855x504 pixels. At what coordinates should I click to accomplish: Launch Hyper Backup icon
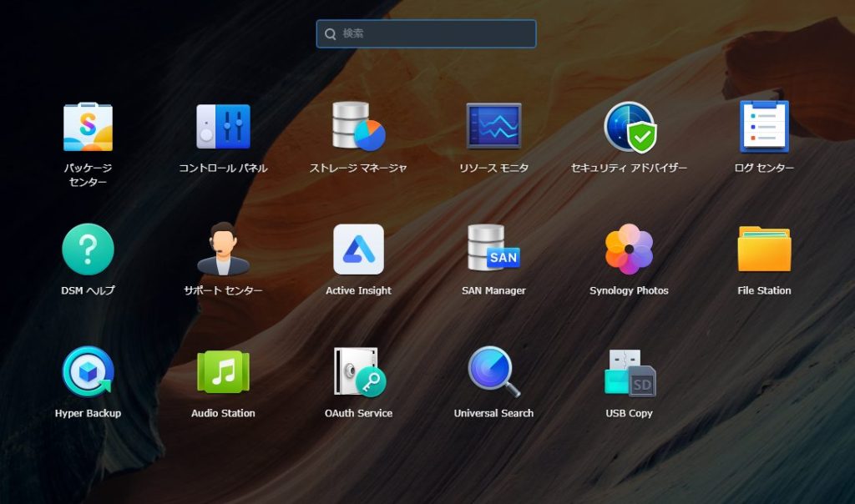pos(88,372)
